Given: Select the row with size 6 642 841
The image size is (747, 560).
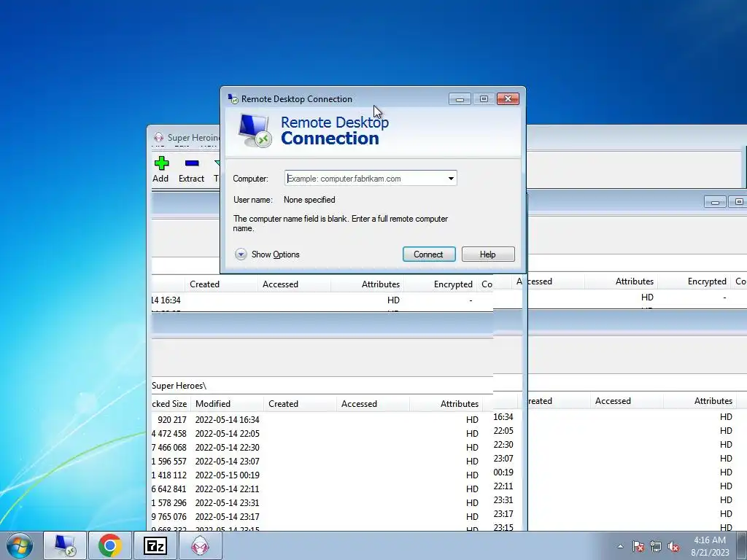Looking at the screenshot, I should (x=322, y=489).
